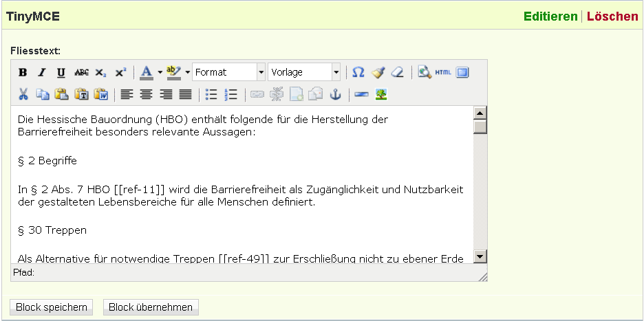The image size is (644, 321).
Task: Clean up messy code with broom icon
Action: pos(378,73)
